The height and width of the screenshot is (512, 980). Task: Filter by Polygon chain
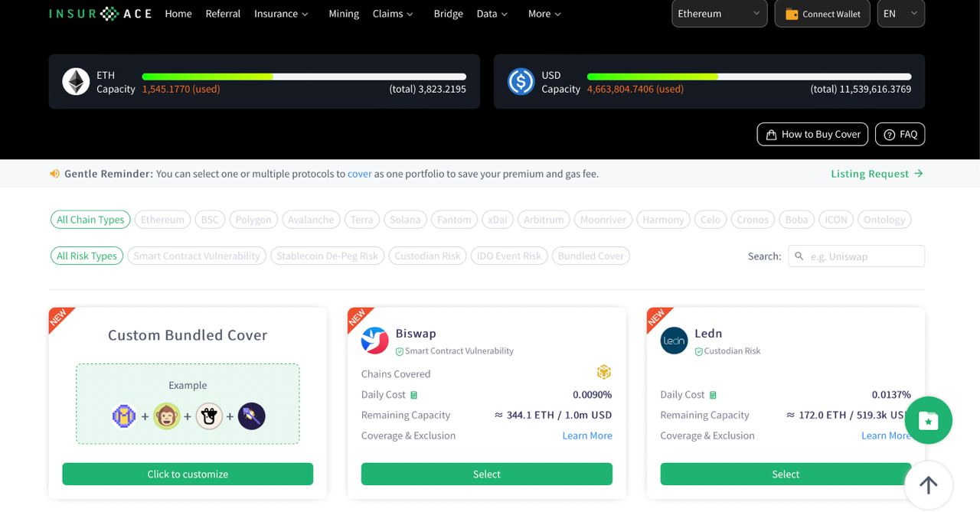point(253,220)
